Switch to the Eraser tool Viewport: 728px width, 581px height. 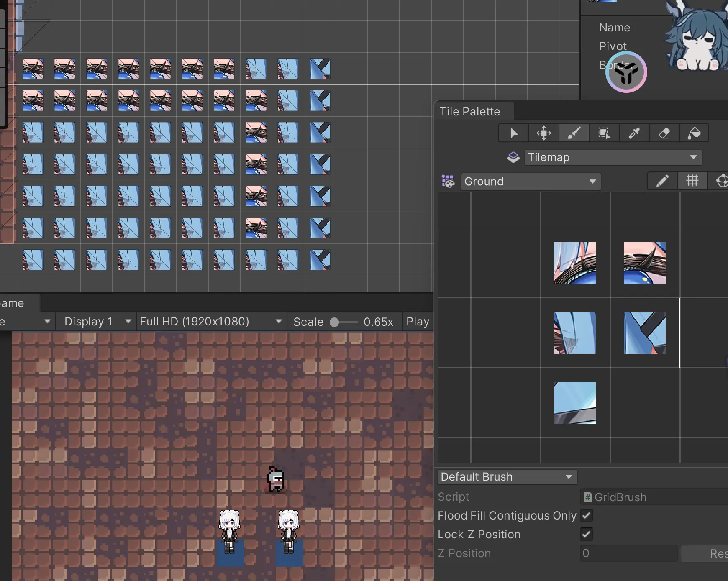[664, 133]
